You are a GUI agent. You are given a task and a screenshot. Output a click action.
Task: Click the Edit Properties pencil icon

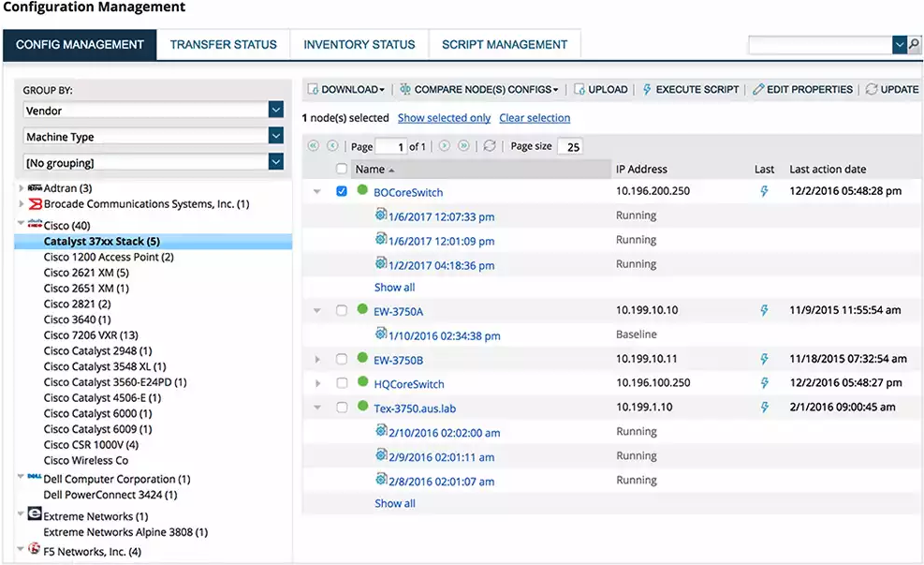coord(758,89)
